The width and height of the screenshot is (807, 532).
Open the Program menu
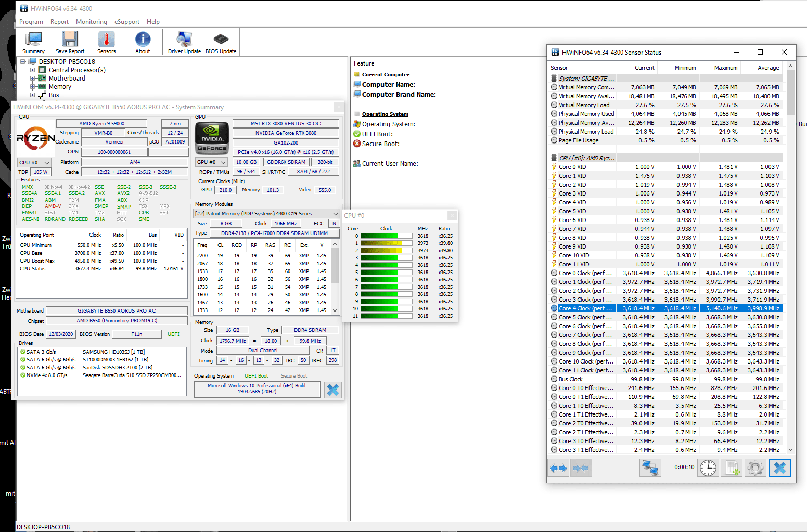(31, 22)
